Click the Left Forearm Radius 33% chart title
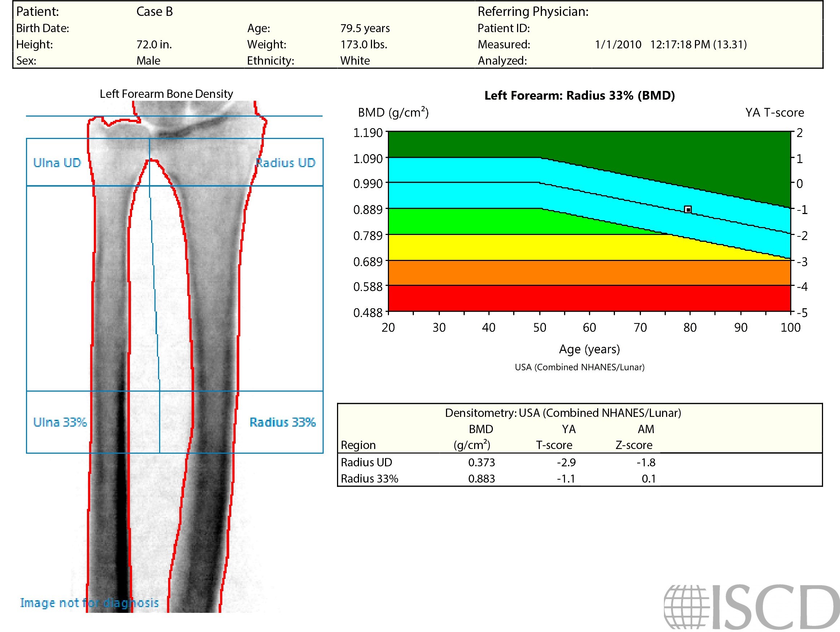 point(579,95)
